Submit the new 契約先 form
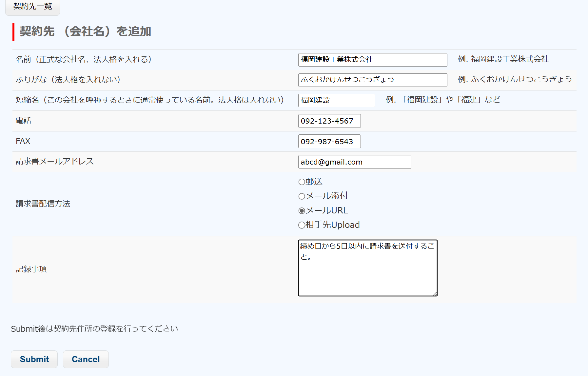 coord(34,359)
